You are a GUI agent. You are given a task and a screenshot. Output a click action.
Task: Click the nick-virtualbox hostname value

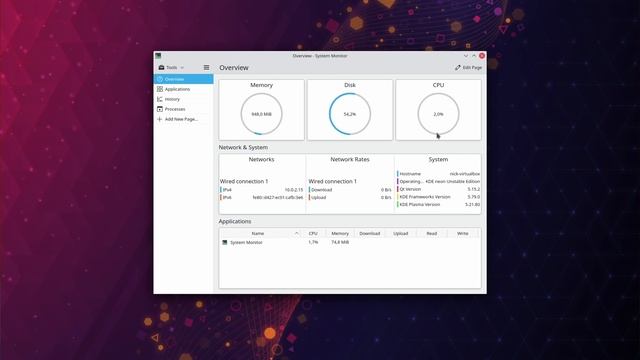coord(464,173)
